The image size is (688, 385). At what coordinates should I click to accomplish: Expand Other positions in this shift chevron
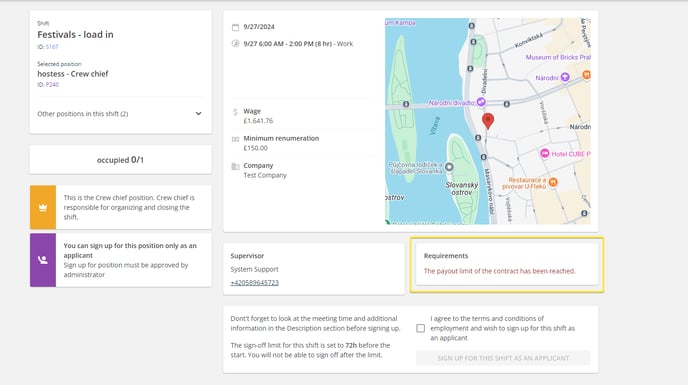click(x=198, y=114)
